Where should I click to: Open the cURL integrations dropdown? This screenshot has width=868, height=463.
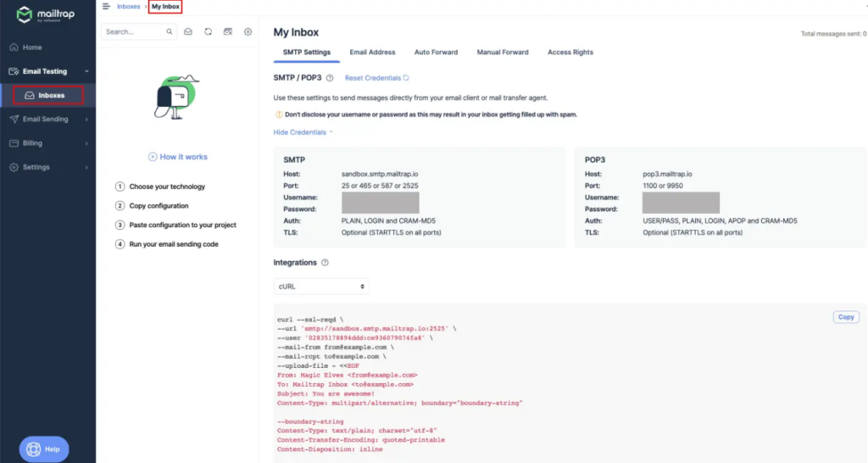(321, 287)
